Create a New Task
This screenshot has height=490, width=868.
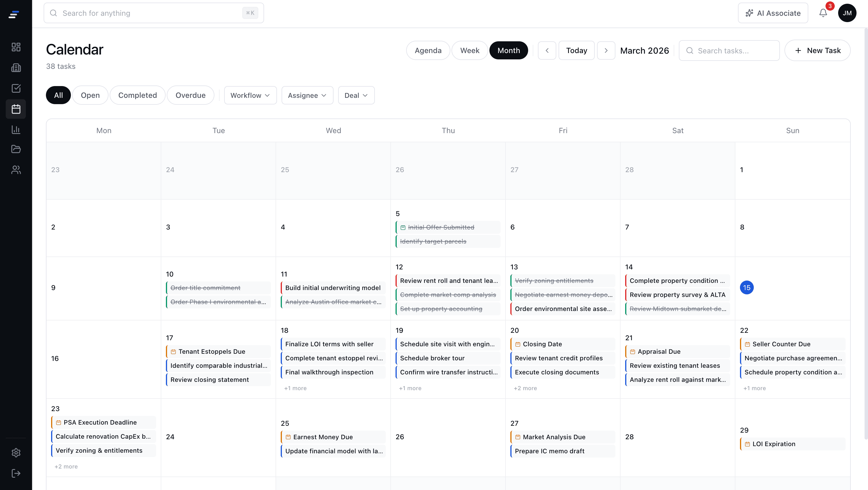(817, 50)
